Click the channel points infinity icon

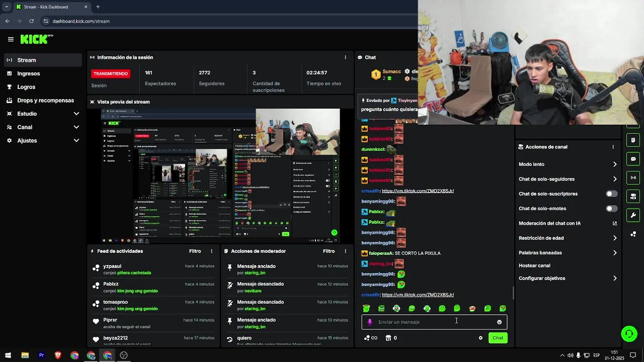pyautogui.click(x=371, y=338)
